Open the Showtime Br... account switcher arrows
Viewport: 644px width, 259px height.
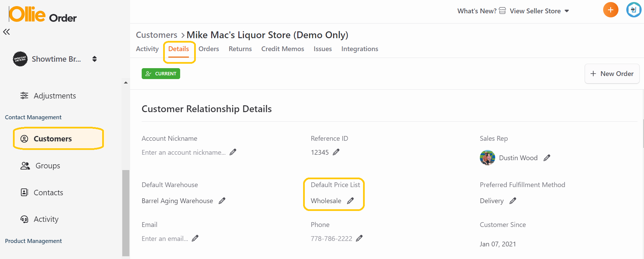[94, 59]
